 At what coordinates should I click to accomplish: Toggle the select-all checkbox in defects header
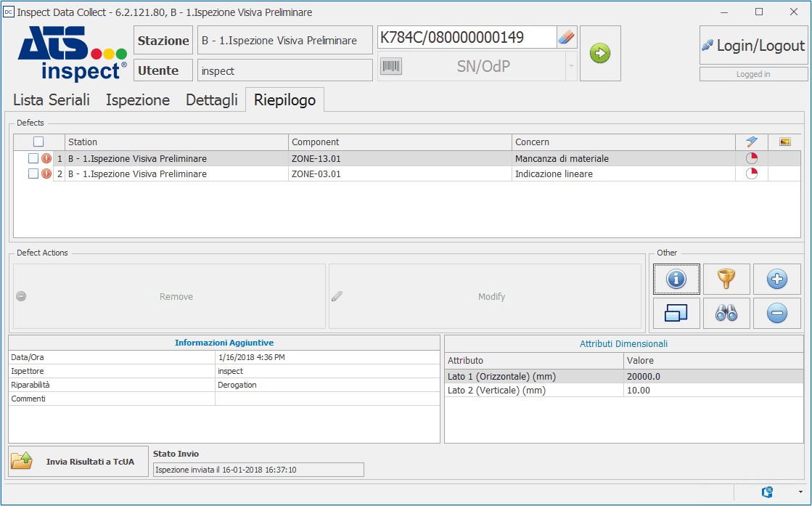38,142
